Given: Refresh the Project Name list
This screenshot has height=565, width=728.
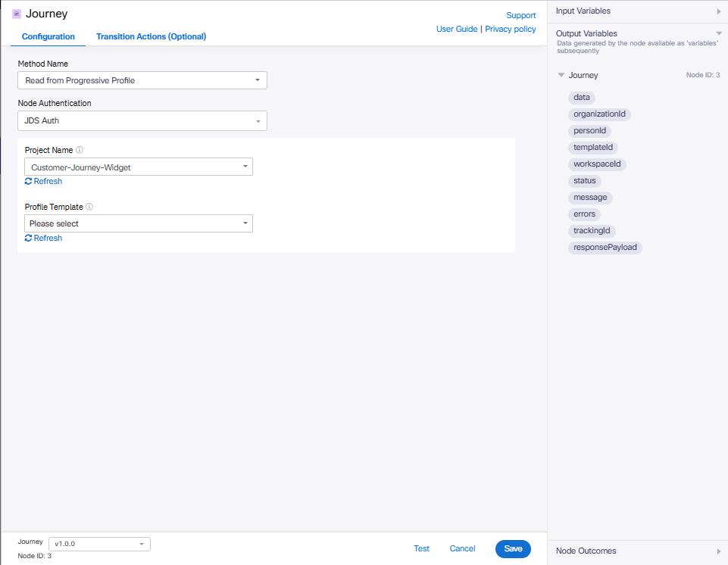Looking at the screenshot, I should (43, 181).
